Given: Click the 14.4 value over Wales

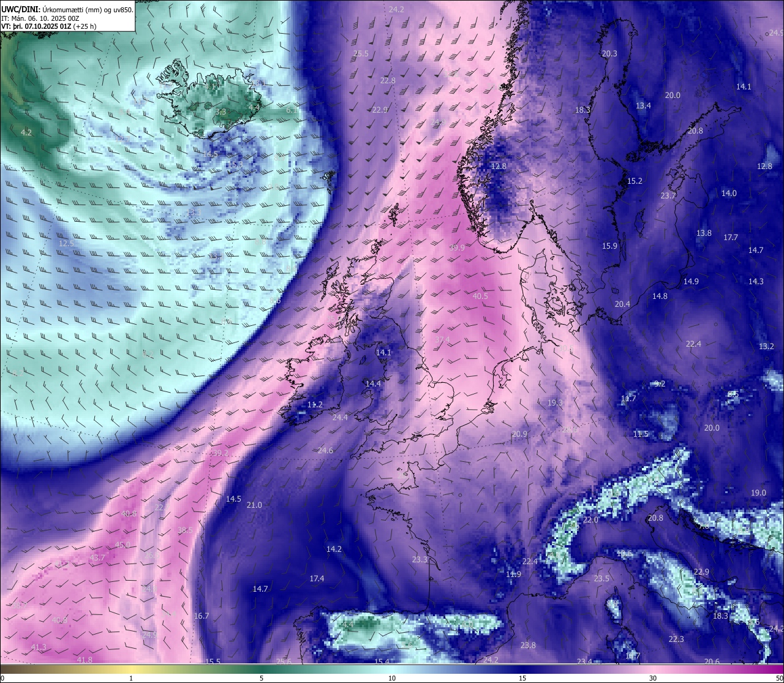Looking at the screenshot, I should click(373, 383).
